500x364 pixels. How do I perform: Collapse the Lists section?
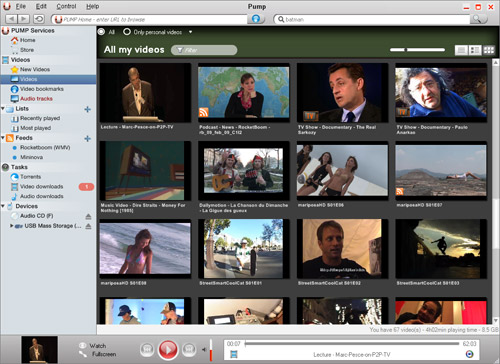(3, 108)
